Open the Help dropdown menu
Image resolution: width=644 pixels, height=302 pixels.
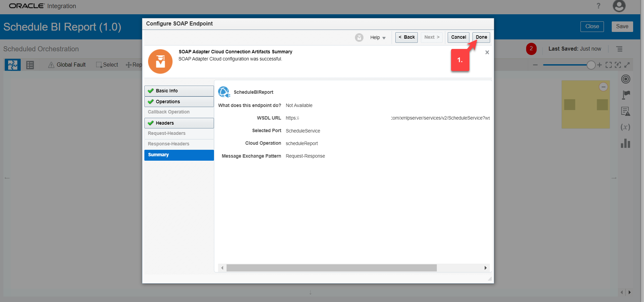pyautogui.click(x=378, y=38)
